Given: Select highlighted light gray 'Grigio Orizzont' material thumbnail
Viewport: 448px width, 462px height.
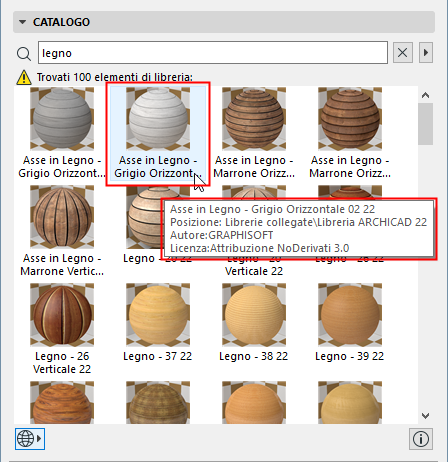Looking at the screenshot, I should [158, 119].
